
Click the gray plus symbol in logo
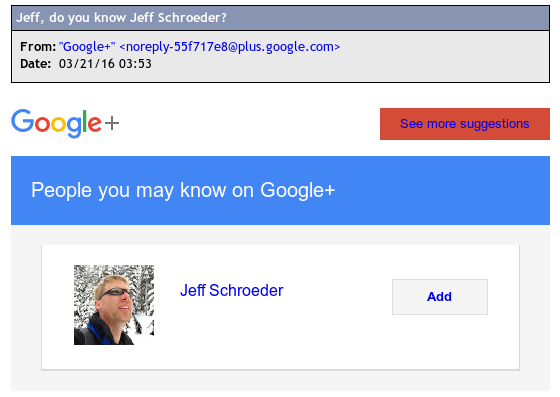112,124
